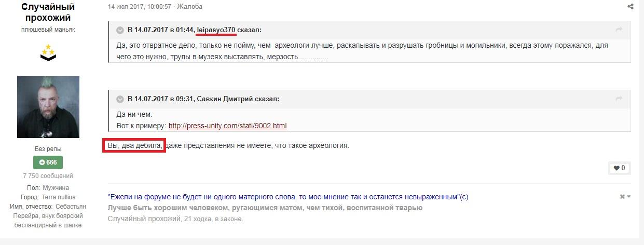
Task: Click the post date 14 июл 2017
Action: click(x=139, y=7)
